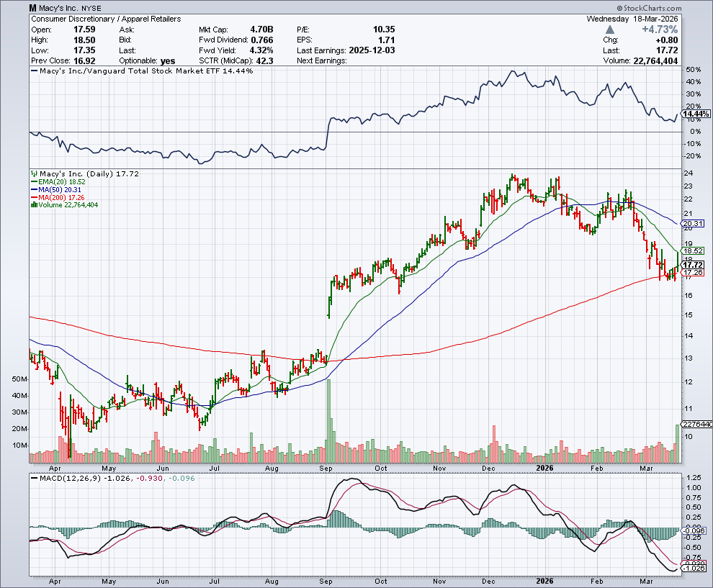The image size is (713, 588).
Task: Click the volume bars icon beside Volume legend
Action: 34,205
